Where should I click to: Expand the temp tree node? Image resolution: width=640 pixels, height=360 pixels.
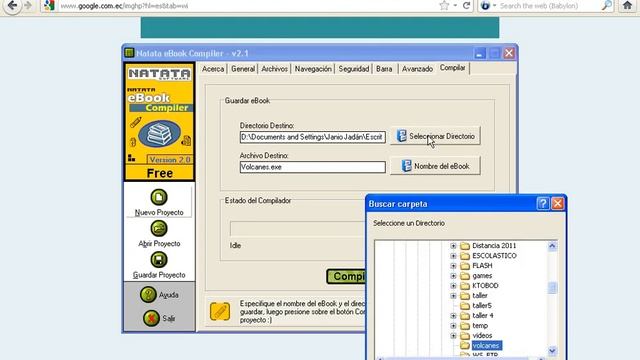[453, 326]
